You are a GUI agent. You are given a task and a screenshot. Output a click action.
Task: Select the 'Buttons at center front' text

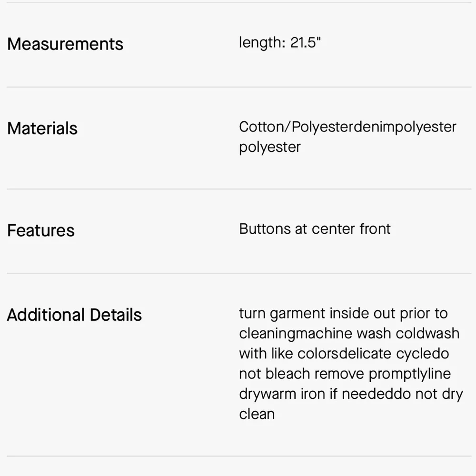pyautogui.click(x=315, y=229)
